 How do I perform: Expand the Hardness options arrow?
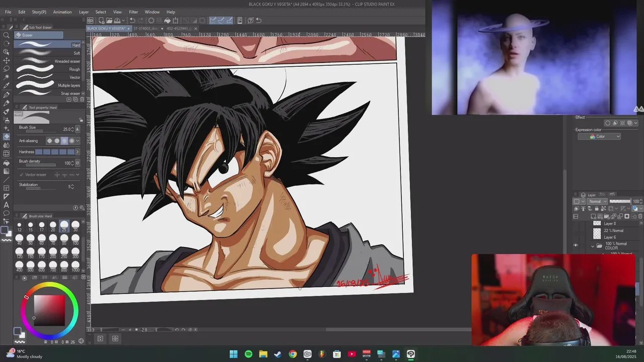(77, 152)
